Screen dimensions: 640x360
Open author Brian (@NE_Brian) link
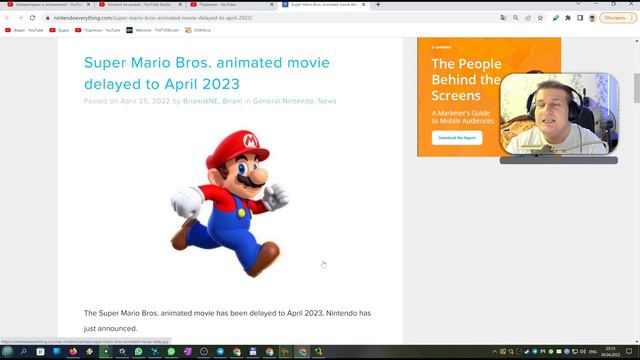point(212,101)
